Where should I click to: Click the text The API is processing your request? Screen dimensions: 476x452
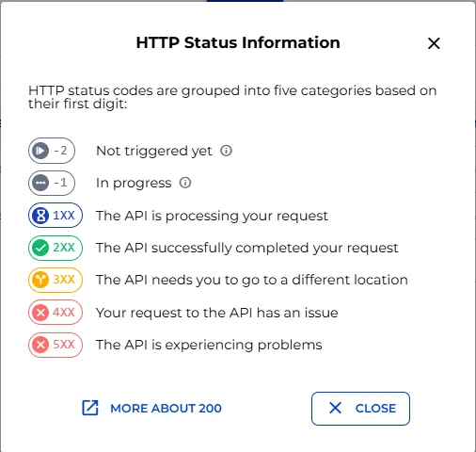(212, 216)
